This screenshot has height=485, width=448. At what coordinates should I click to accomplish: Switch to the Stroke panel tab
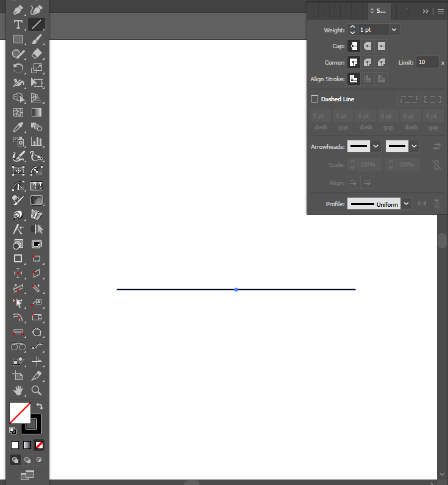(379, 11)
